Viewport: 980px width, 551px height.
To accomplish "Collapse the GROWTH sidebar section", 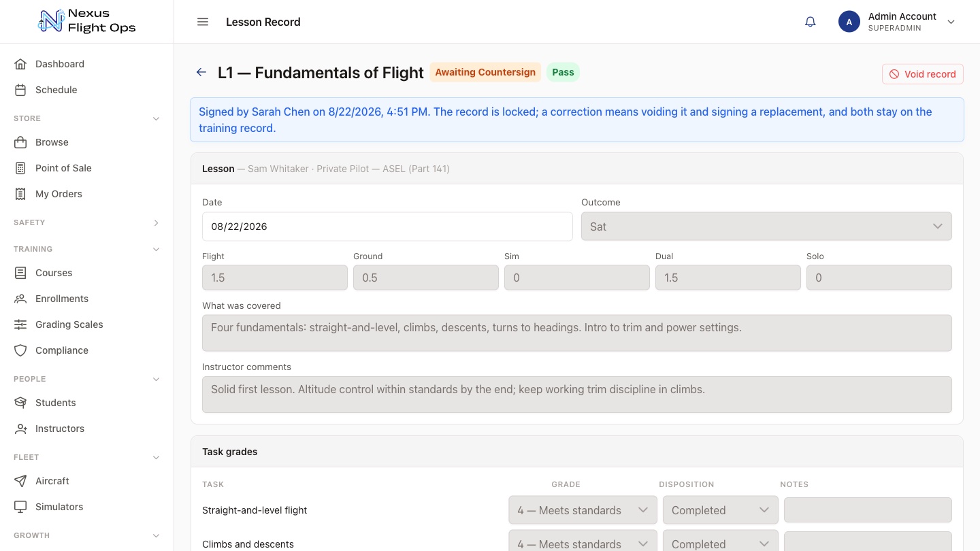I will click(156, 535).
